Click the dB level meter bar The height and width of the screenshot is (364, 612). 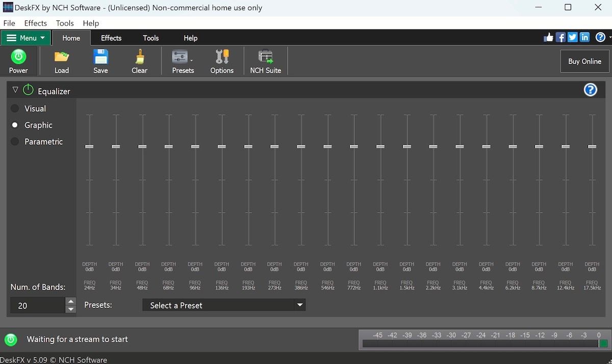484,344
